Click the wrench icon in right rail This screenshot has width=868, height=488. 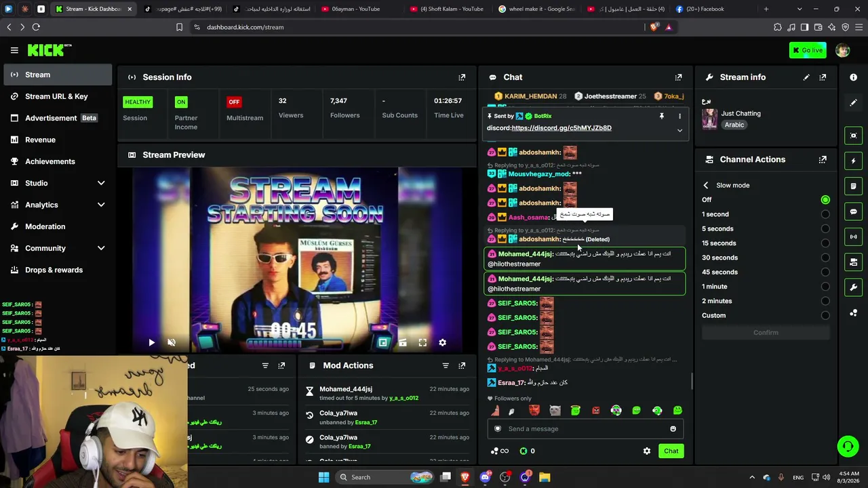[x=854, y=287]
